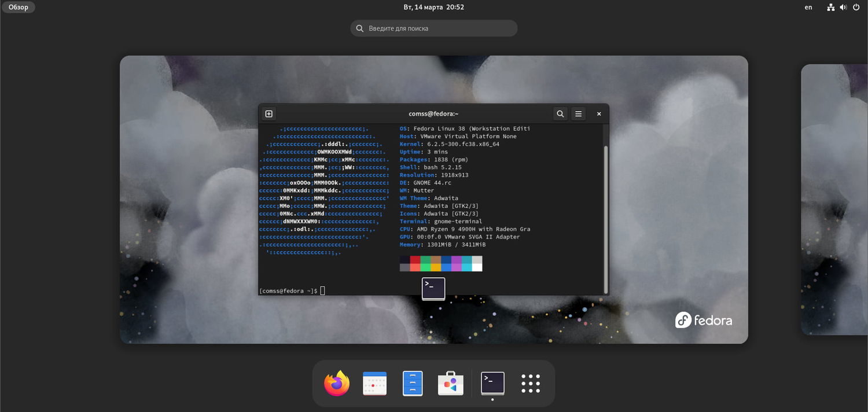
Task: Click the 'Resolution: 1918x913' line
Action: (433, 175)
